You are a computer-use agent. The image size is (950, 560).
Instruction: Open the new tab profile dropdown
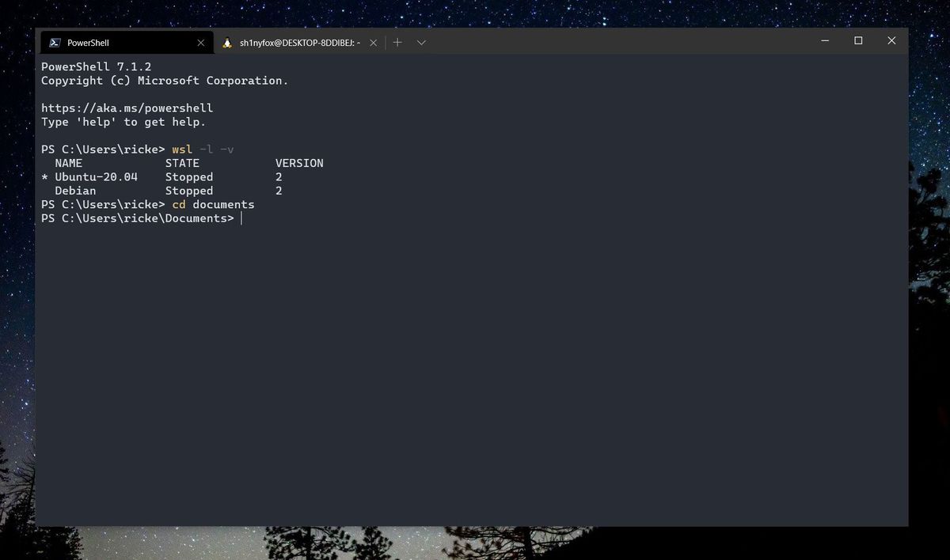(x=421, y=43)
